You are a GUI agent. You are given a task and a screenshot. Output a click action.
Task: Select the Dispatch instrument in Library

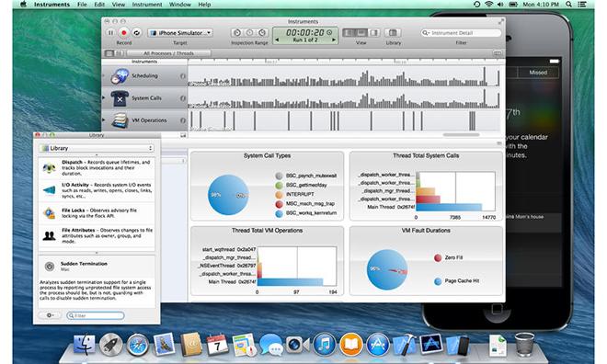tap(97, 168)
